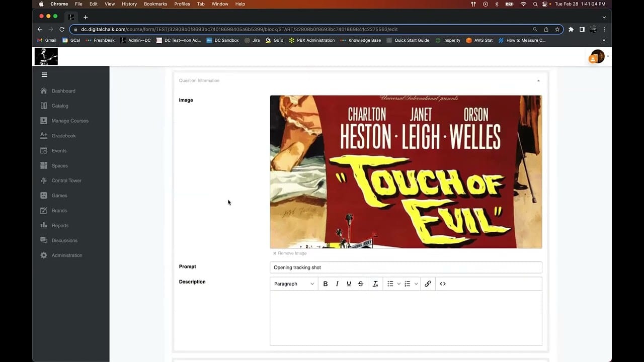644x362 pixels.
Task: Open Chrome extensions puzzle icon
Action: point(571,29)
